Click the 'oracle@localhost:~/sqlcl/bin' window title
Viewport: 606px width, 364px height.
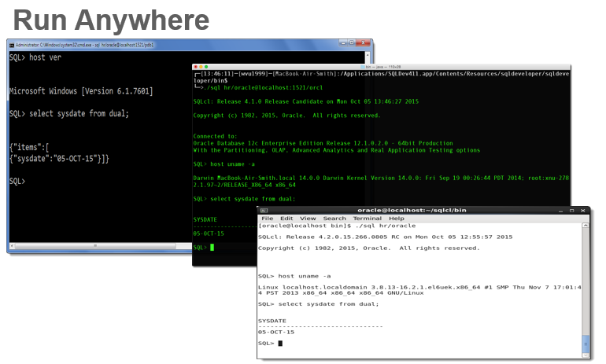pos(412,211)
